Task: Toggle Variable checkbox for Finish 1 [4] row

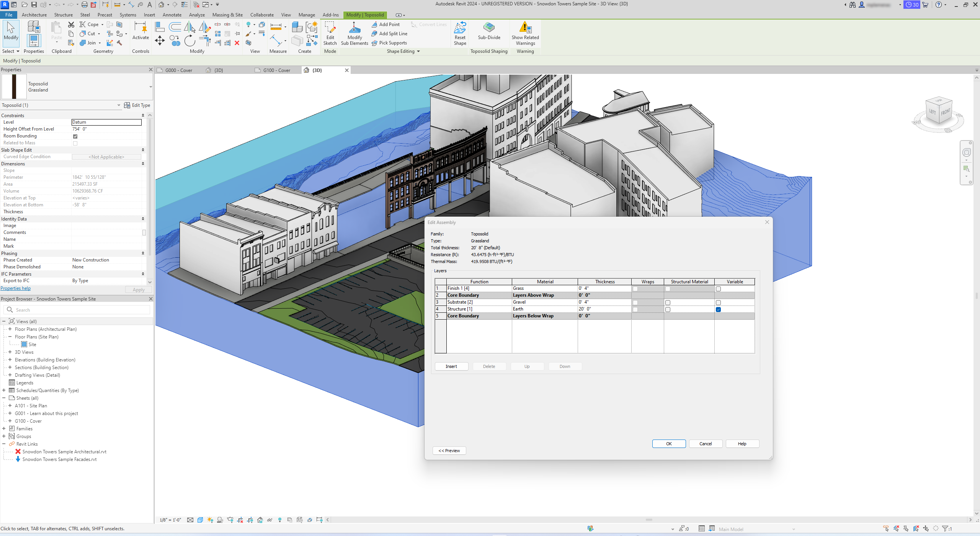Action: (718, 289)
